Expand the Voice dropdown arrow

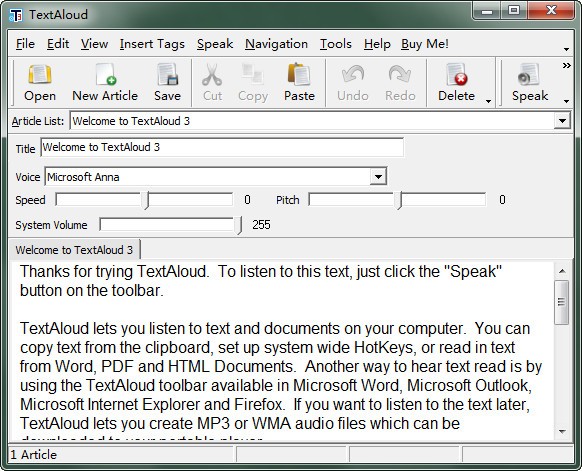pos(378,177)
